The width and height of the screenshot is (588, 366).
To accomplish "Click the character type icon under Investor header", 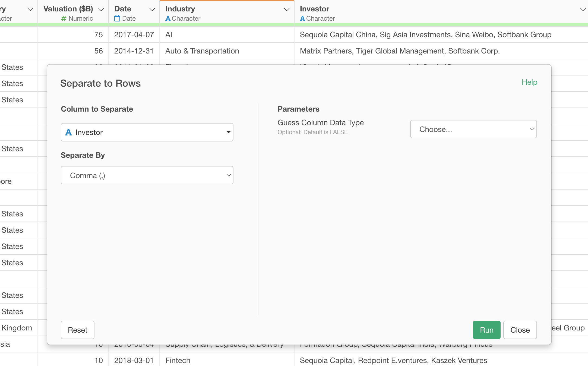I will point(302,18).
